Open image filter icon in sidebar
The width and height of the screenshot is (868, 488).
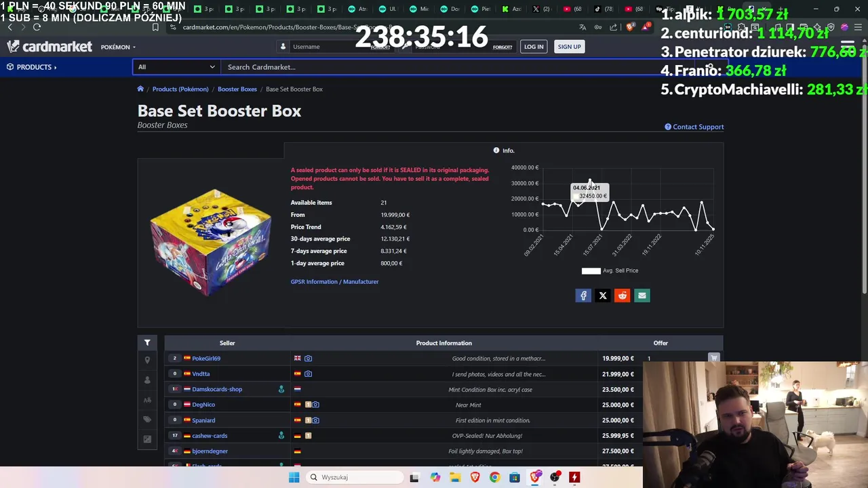click(x=147, y=439)
